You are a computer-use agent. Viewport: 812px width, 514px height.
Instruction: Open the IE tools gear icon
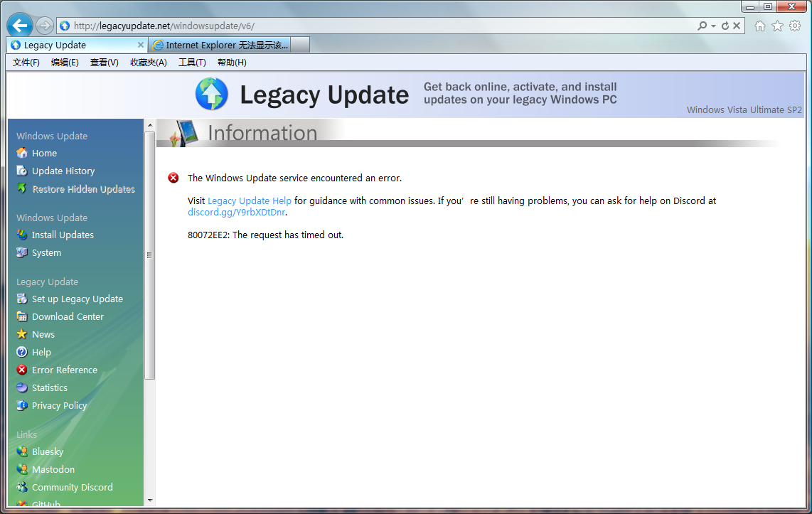[x=795, y=26]
